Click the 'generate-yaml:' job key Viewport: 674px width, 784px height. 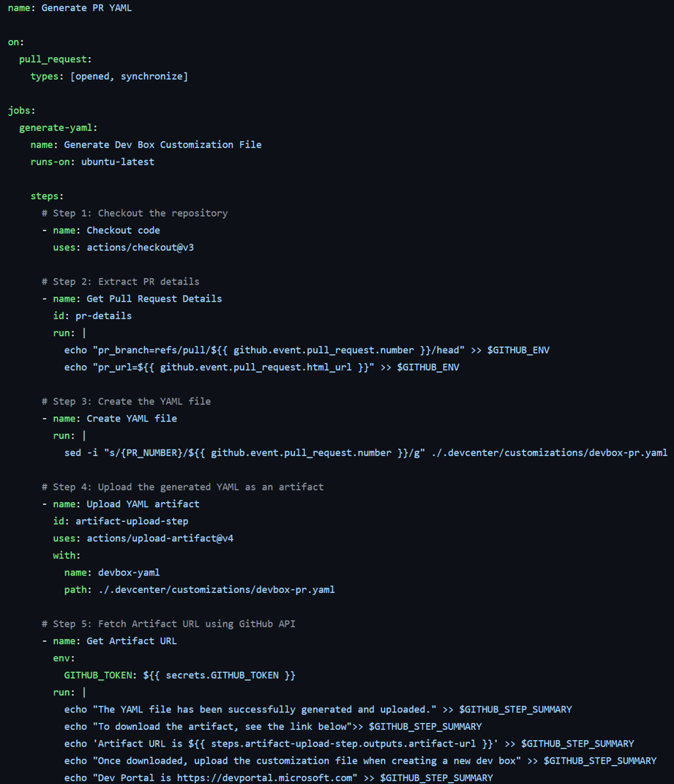point(58,128)
